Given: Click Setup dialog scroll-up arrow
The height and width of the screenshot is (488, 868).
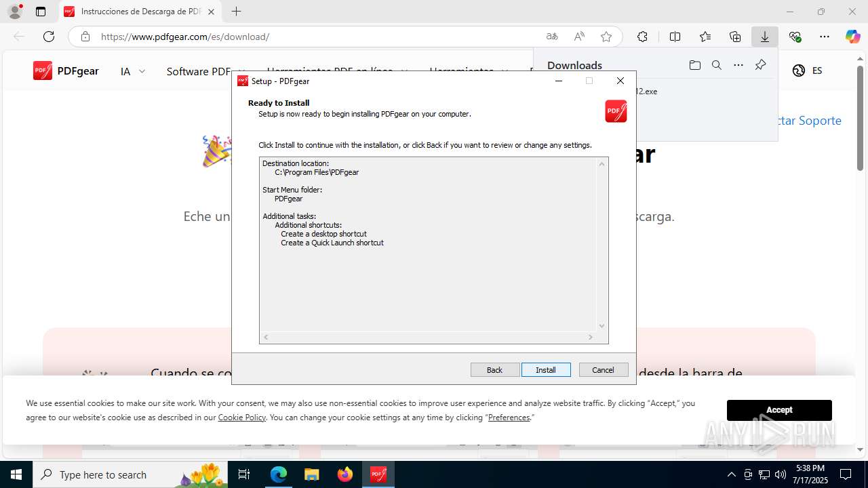Looking at the screenshot, I should tap(601, 163).
